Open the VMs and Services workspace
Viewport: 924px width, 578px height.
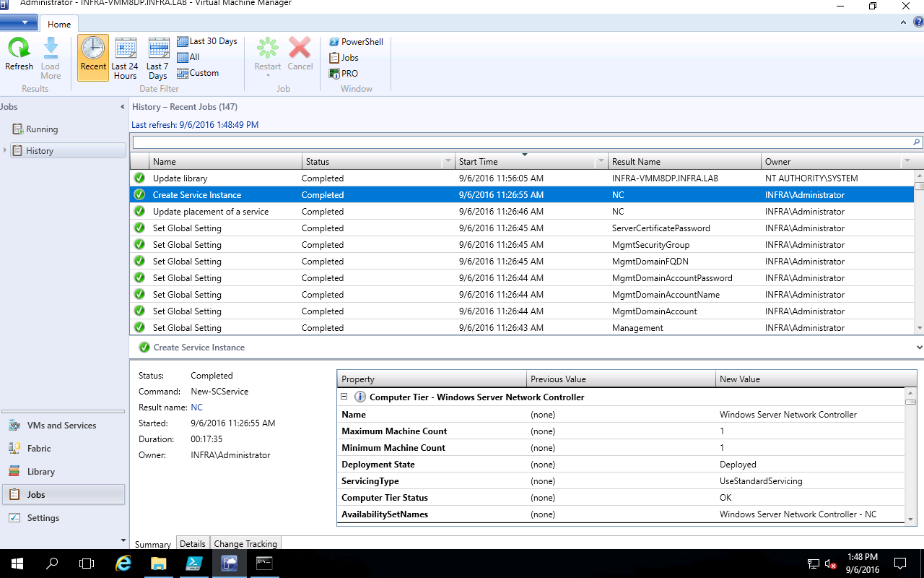pos(62,426)
